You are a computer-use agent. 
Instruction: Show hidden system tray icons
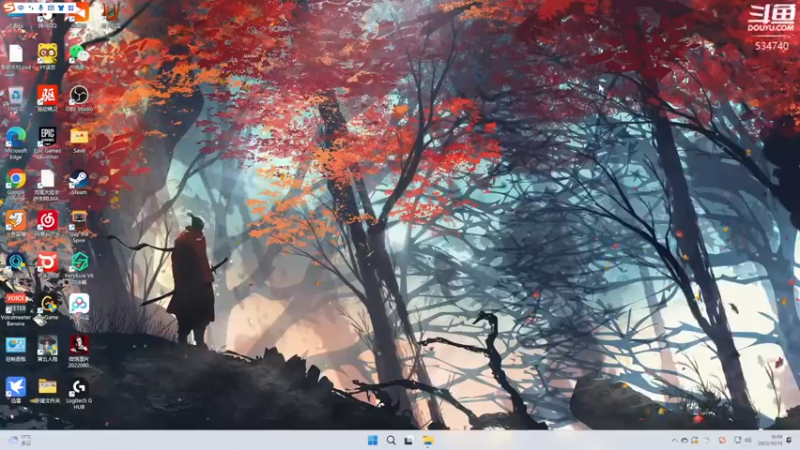point(674,440)
